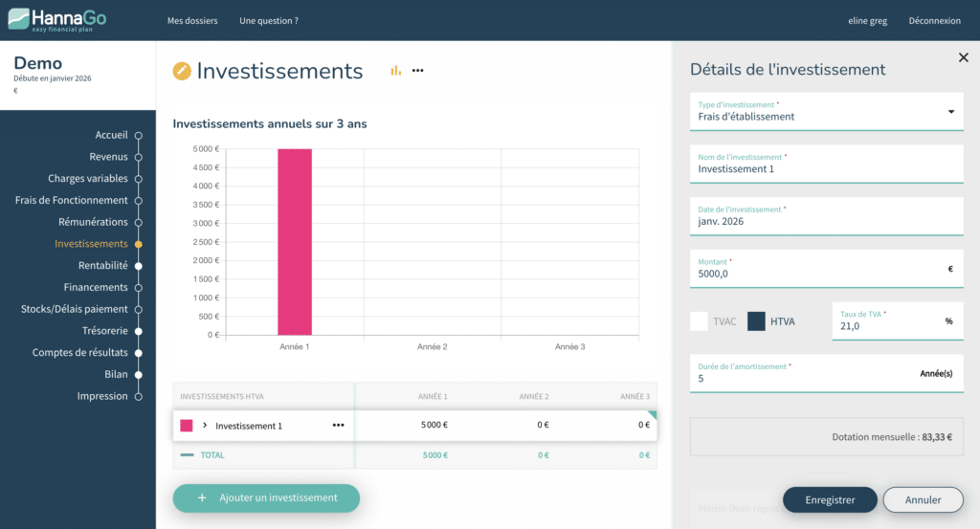Go to Trésorerie in the sidebar
This screenshot has height=529, width=980.
tap(105, 331)
